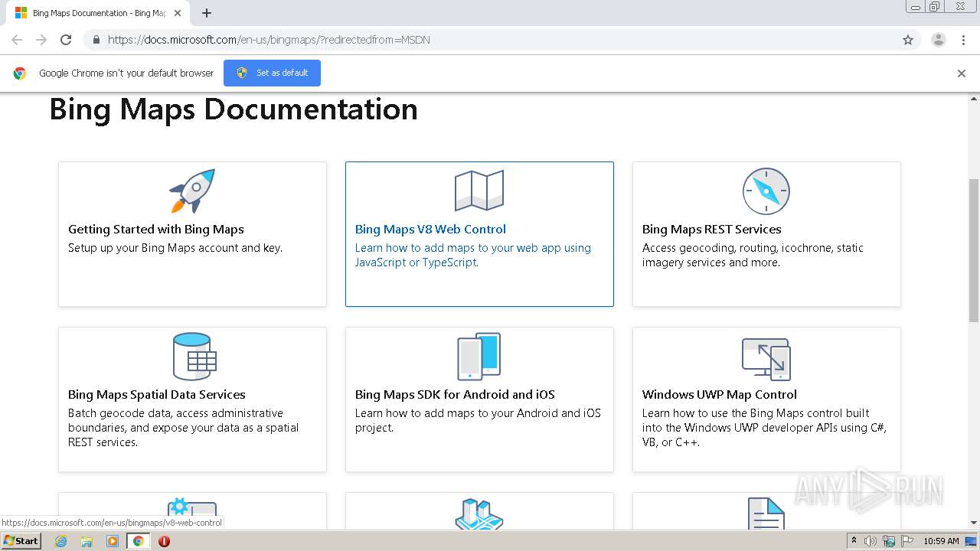Click 'Setup up your Bing Maps account and key.' text

coord(175,248)
